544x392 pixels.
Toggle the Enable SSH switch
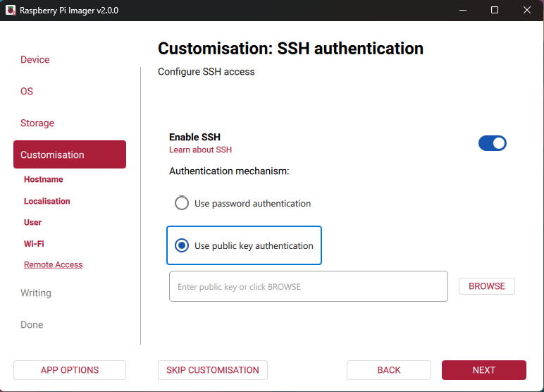tap(492, 143)
